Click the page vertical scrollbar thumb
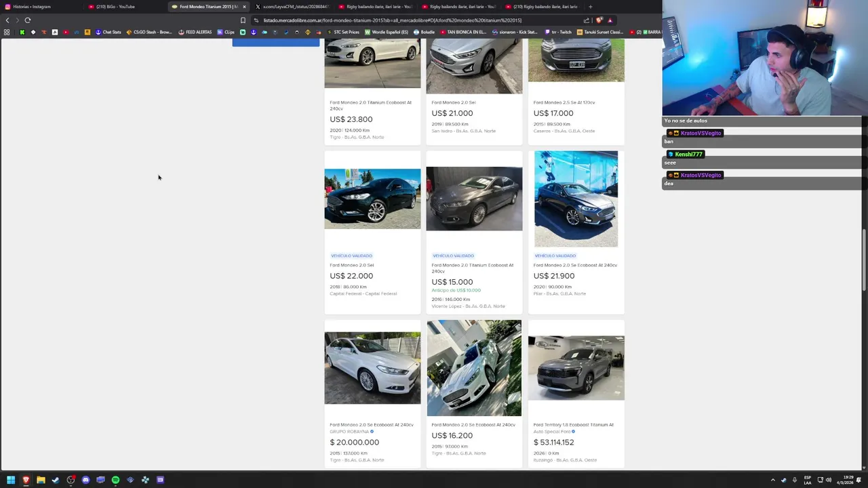 pyautogui.click(x=864, y=261)
